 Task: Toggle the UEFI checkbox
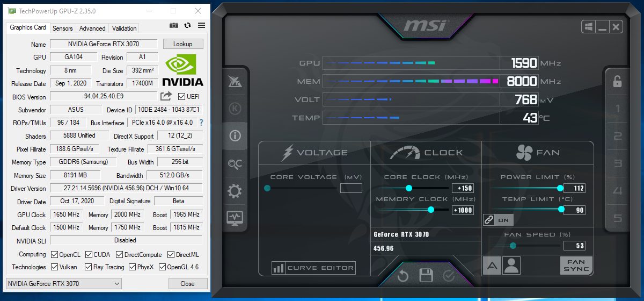tap(181, 97)
